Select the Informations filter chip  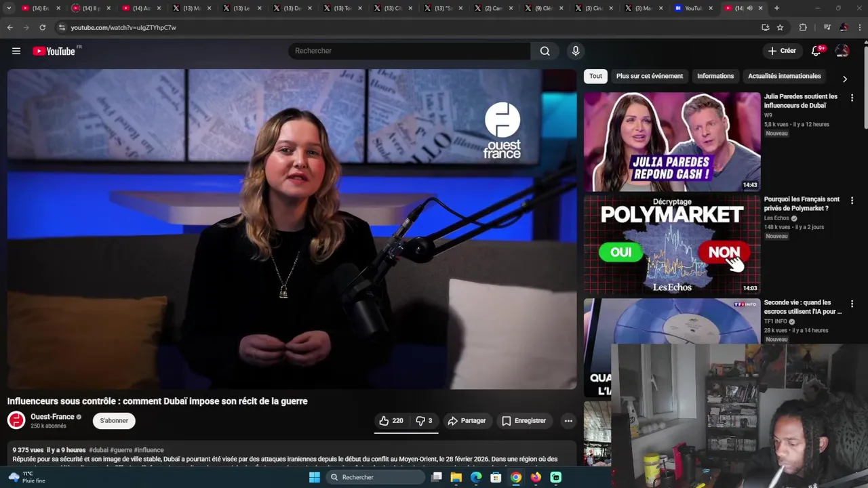pyautogui.click(x=715, y=76)
